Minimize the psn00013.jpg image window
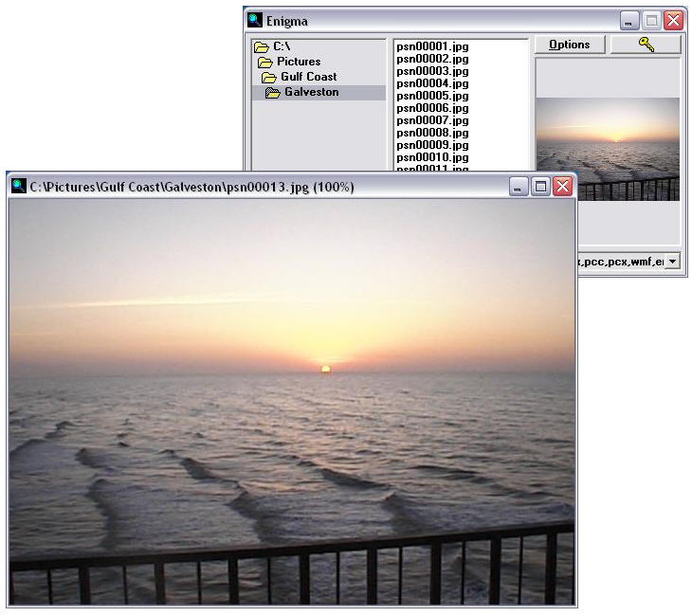Image resolution: width=692 pixels, height=616 pixels. 519,187
